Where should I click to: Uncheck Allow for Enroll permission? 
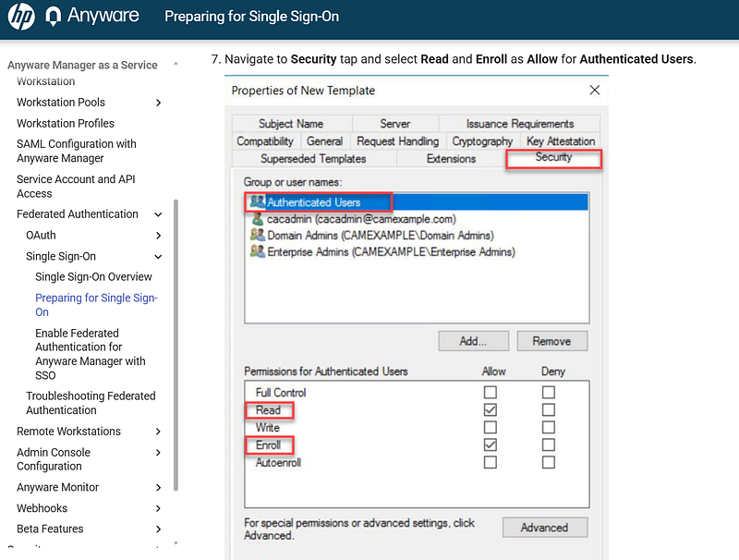click(x=491, y=444)
